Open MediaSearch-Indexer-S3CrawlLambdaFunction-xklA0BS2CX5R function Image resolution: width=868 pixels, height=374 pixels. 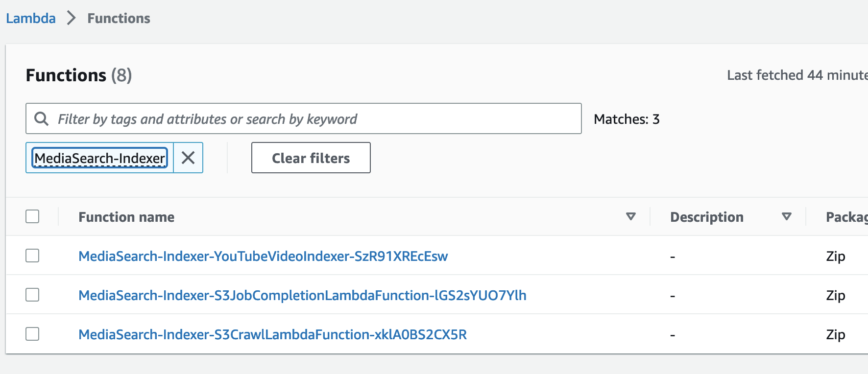(272, 334)
